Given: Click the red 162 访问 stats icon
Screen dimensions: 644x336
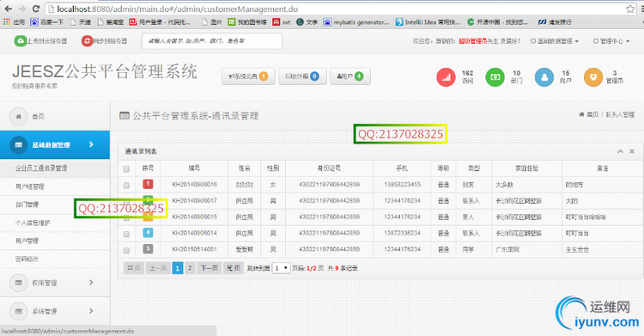Looking at the screenshot, I should (x=446, y=76).
